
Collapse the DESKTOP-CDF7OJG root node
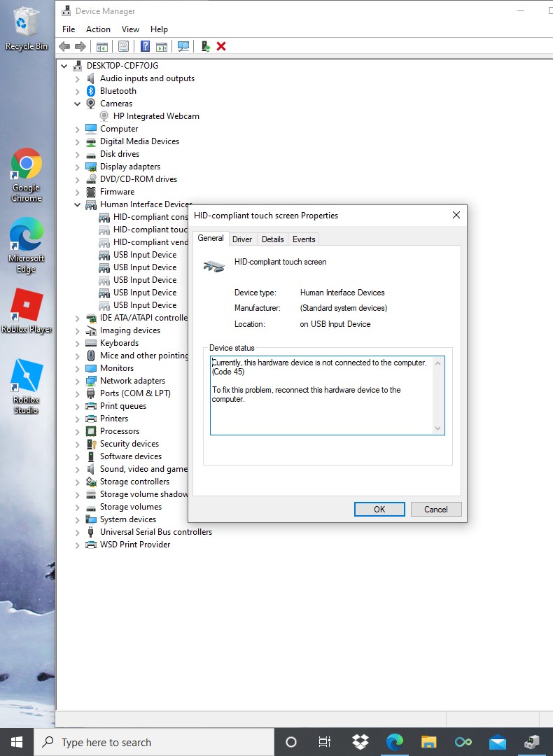coord(64,66)
